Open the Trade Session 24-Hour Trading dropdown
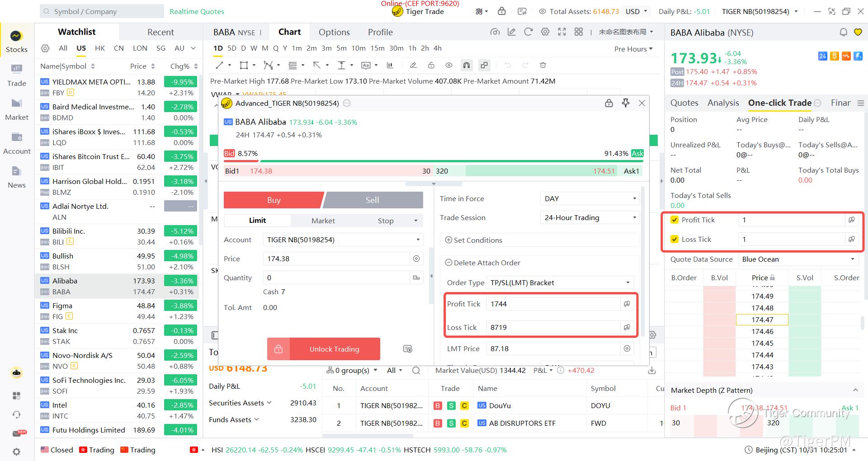Screen dimensions: 868x461 tap(590, 217)
